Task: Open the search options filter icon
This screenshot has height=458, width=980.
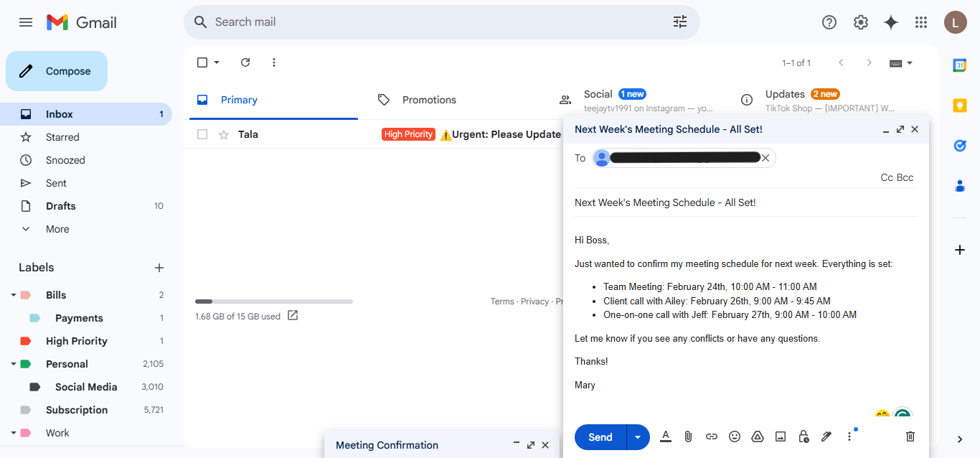Action: pos(680,22)
